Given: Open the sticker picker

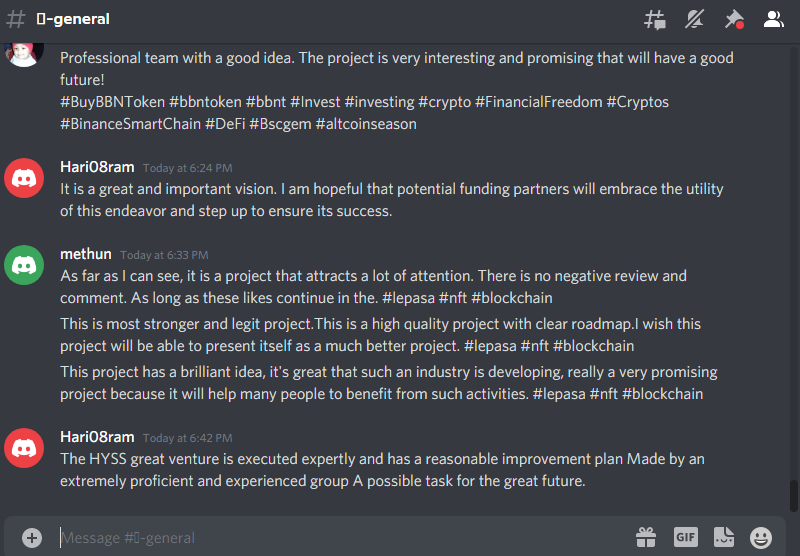Looking at the screenshot, I should (723, 537).
